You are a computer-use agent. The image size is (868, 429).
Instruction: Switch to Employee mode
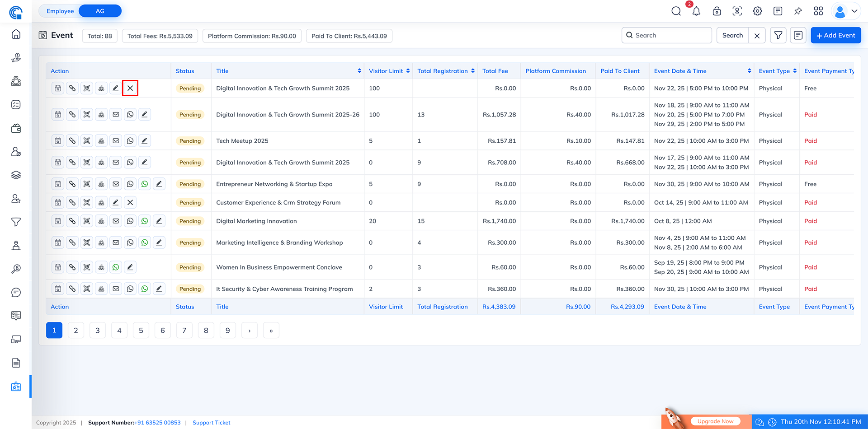pyautogui.click(x=60, y=11)
